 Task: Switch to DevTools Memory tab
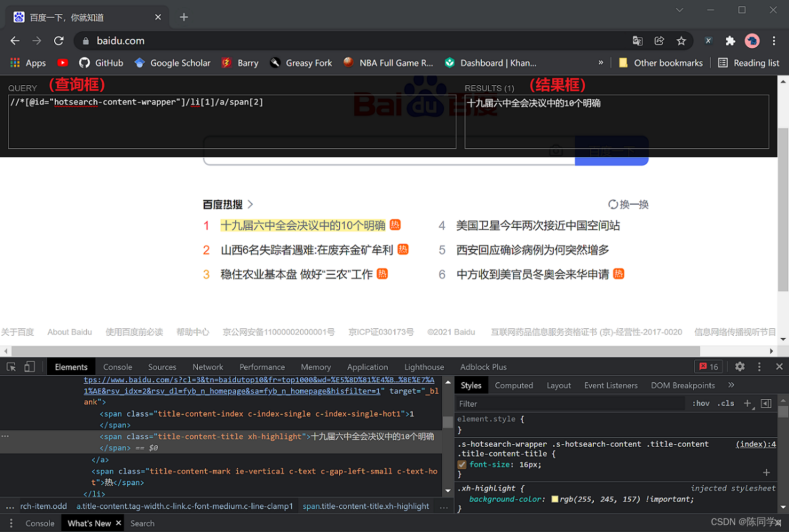316,367
